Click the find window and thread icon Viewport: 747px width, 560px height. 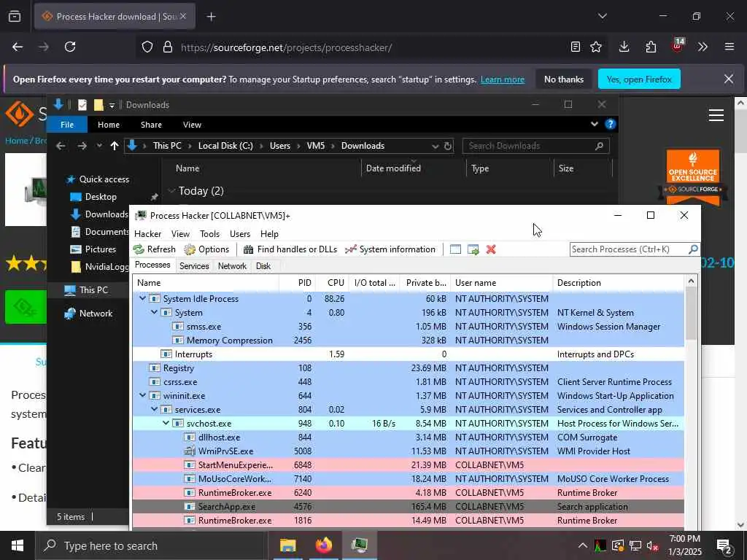point(473,249)
